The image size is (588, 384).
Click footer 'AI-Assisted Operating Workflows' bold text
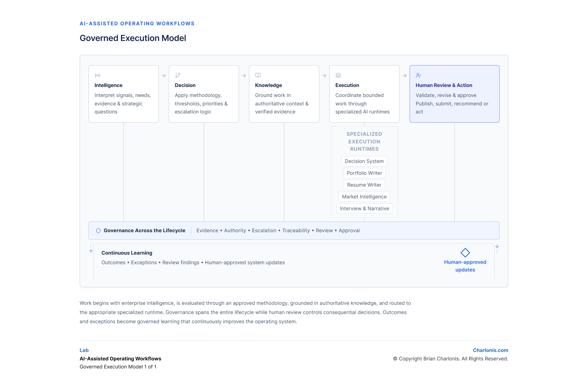tap(121, 359)
